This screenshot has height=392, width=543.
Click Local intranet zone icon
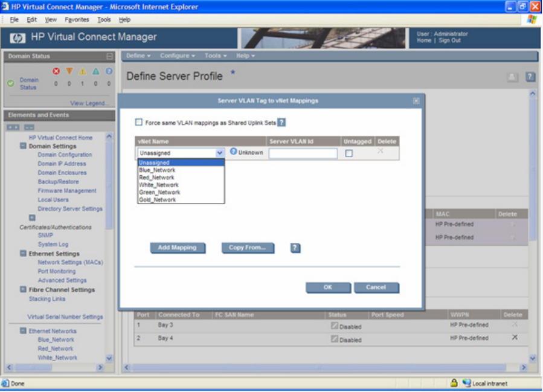click(x=466, y=383)
